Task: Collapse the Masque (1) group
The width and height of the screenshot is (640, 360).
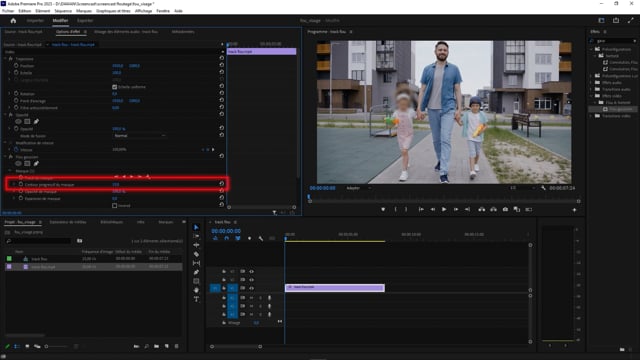Action: point(10,171)
